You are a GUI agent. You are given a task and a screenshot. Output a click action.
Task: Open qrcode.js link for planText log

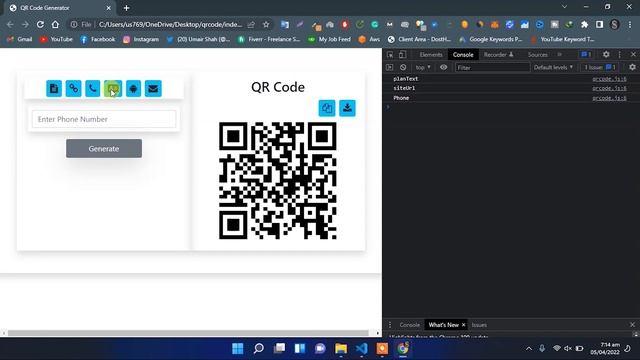pyautogui.click(x=609, y=79)
